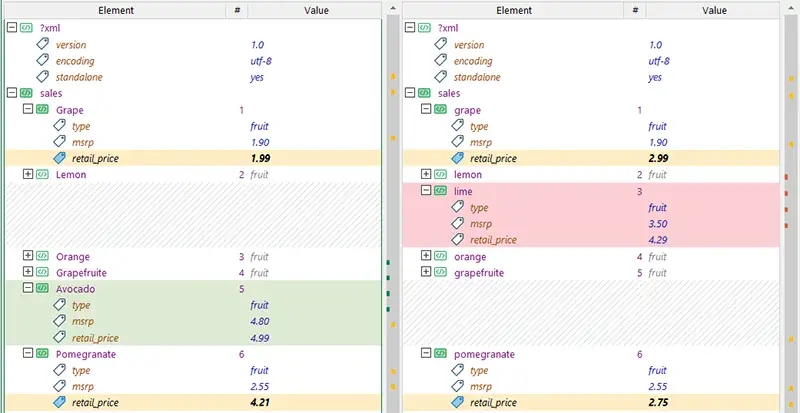The image size is (800, 413).
Task: Select standalone yes value in right pane
Action: [x=655, y=77]
